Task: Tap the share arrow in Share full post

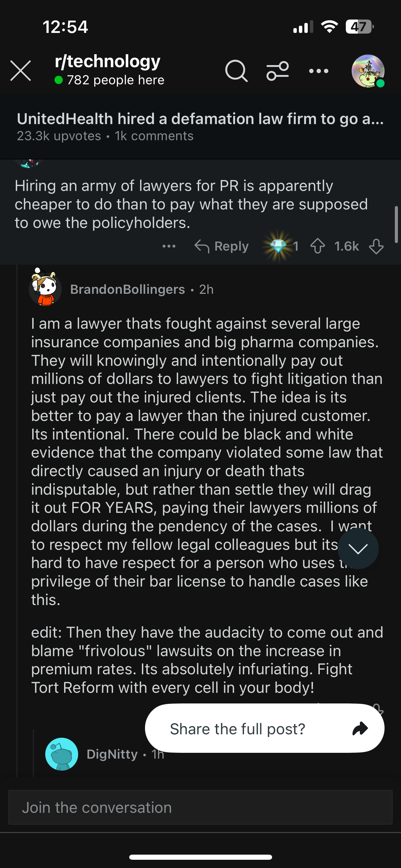Action: click(360, 728)
